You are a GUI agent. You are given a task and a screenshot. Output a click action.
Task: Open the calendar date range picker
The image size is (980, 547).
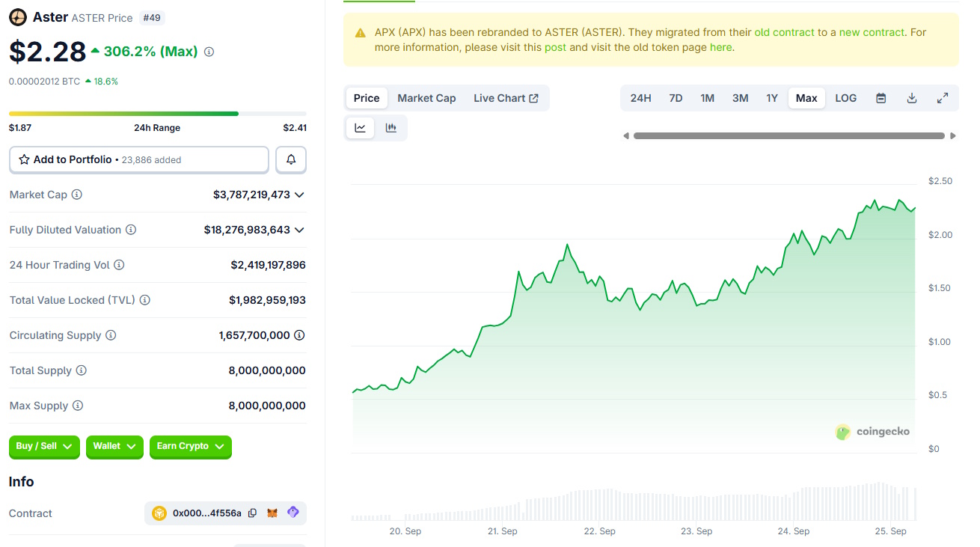click(x=881, y=98)
